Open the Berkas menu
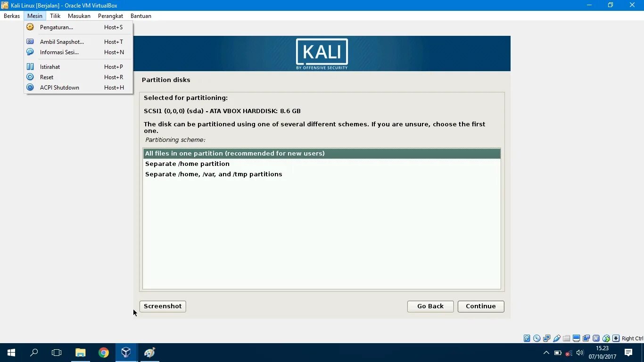Screen dimensions: 644x362 pyautogui.click(x=12, y=16)
